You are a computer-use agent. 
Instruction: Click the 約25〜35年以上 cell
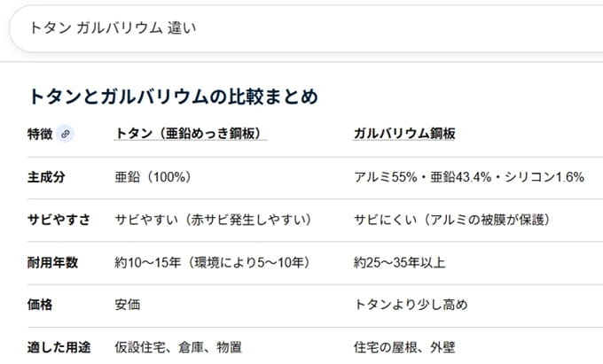click(x=399, y=261)
